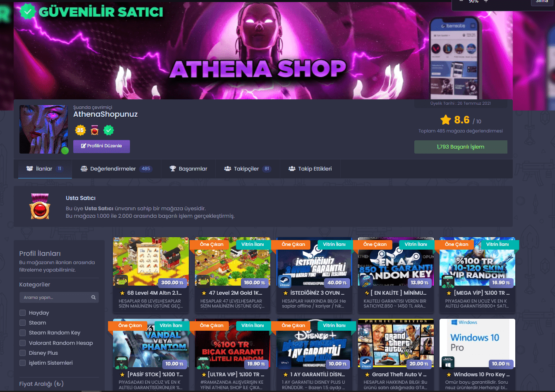Enable the Steam Random Key filter checkbox
The image size is (555, 392).
22,332
